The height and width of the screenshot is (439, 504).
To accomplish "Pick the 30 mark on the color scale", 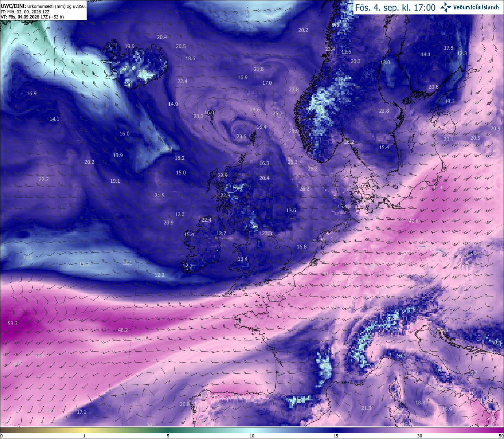I will [420, 436].
